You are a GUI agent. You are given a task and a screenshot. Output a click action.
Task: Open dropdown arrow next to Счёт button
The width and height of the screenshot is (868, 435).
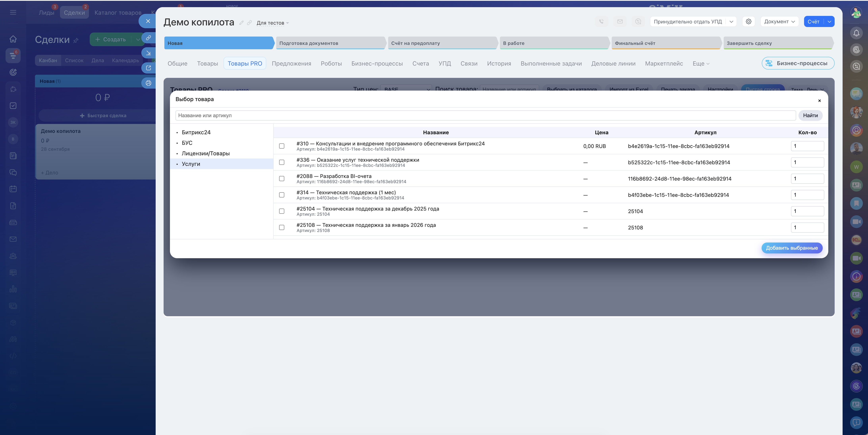pyautogui.click(x=829, y=22)
